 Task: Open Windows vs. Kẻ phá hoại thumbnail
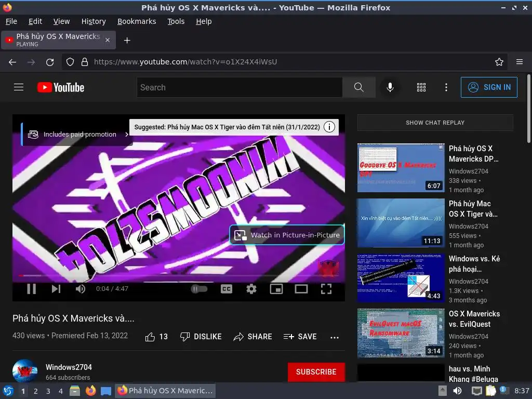(x=401, y=278)
